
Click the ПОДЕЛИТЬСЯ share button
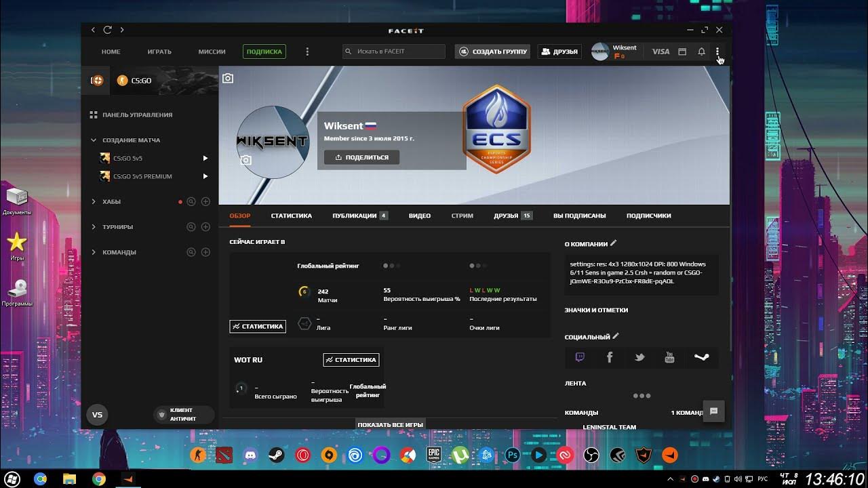point(361,157)
